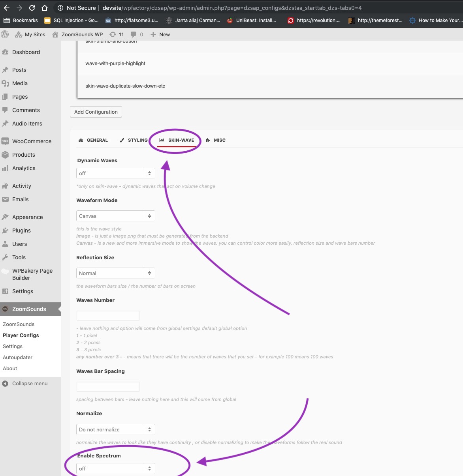The image size is (463, 476).
Task: Click the Settings sliders icon in sidebar
Action: [x=5, y=291]
